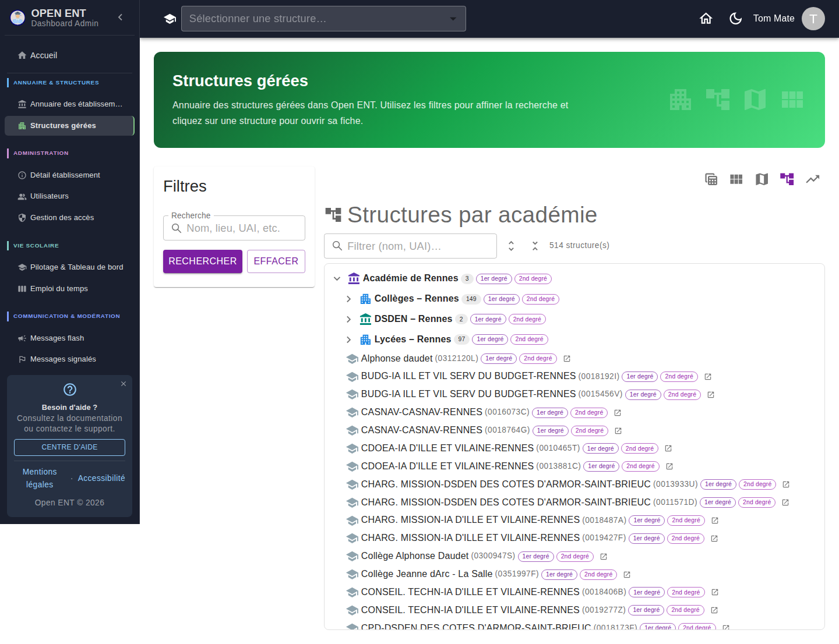Click the Académie de Rennes institution icon

coord(354,278)
